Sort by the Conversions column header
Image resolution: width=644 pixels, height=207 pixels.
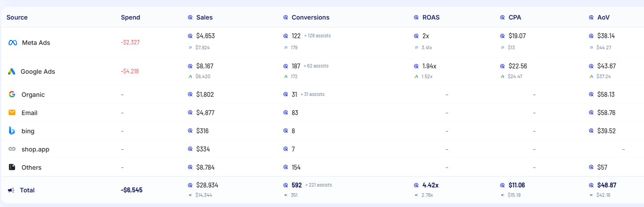pyautogui.click(x=310, y=18)
